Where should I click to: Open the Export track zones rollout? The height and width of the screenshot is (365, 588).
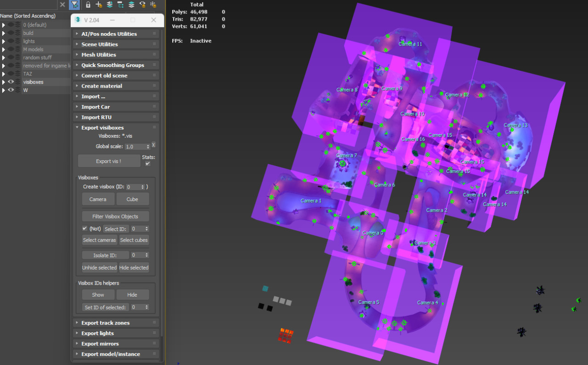105,323
